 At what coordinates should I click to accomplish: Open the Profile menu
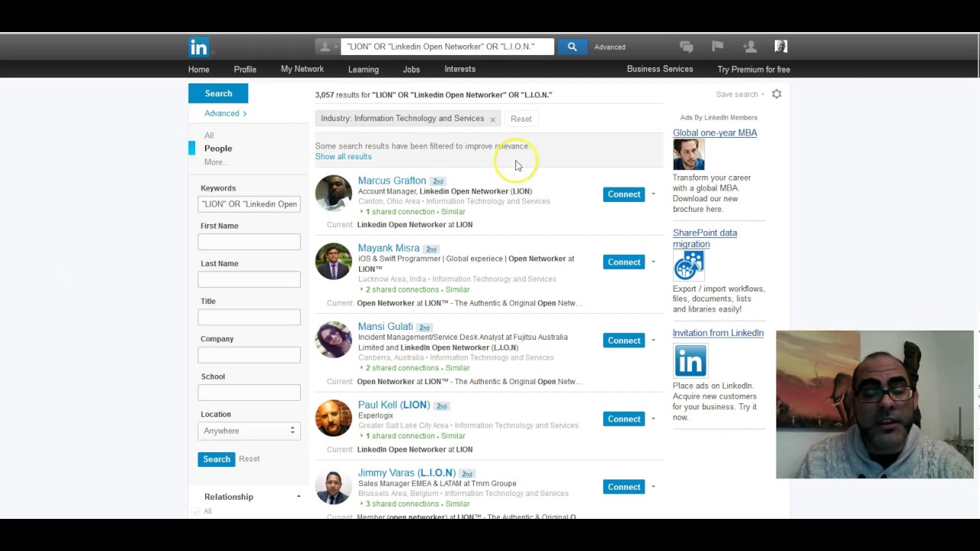coord(245,70)
